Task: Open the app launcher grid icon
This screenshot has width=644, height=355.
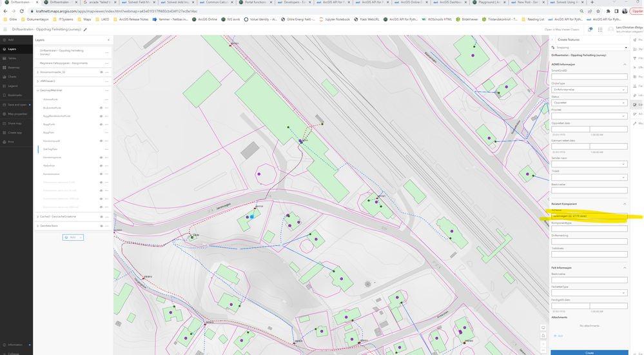Action: click(600, 30)
